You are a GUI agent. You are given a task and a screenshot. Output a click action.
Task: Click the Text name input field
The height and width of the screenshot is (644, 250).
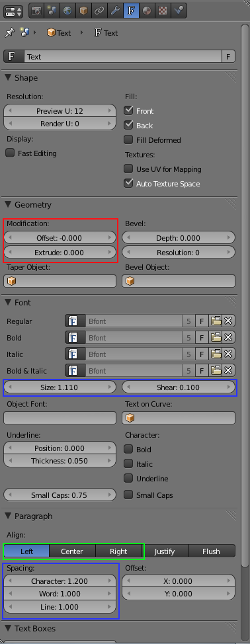pyautogui.click(x=123, y=57)
